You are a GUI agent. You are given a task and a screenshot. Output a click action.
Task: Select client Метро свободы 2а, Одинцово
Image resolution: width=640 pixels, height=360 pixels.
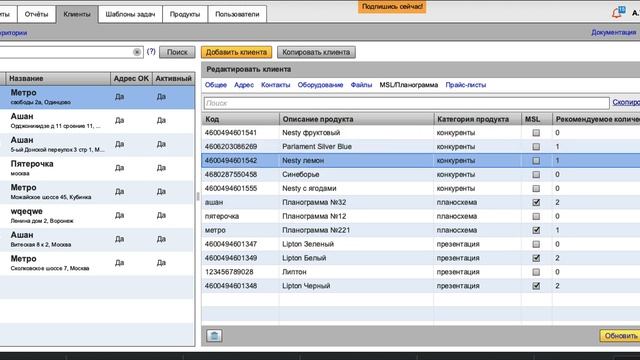click(x=97, y=97)
